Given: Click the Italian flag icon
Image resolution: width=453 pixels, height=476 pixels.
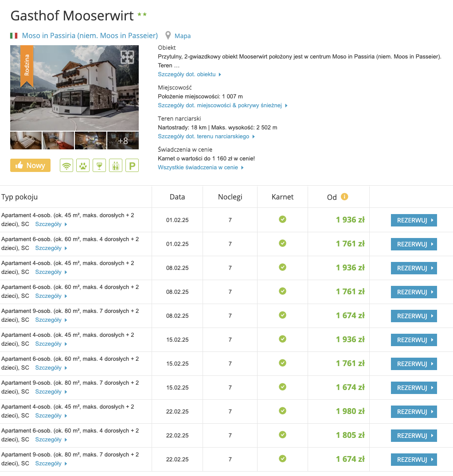Looking at the screenshot, I should 14,36.
